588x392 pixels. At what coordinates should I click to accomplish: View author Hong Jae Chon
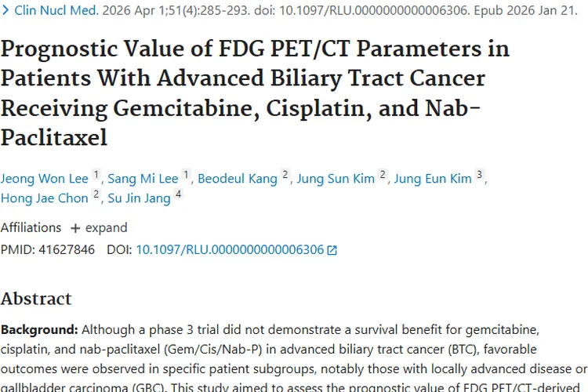coord(45,198)
